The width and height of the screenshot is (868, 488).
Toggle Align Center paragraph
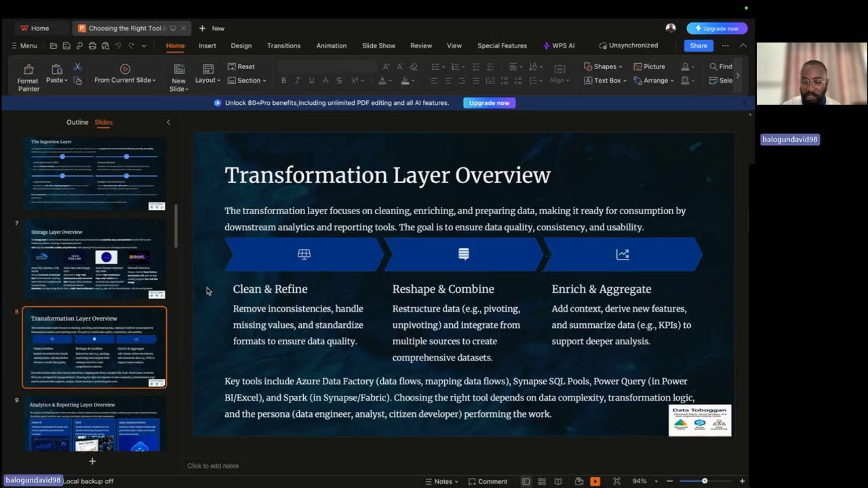tap(448, 81)
